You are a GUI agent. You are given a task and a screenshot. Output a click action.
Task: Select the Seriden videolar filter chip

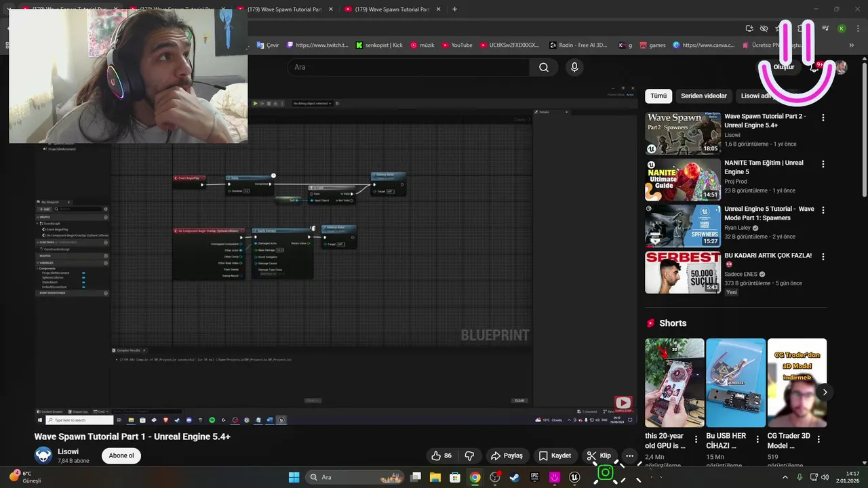click(x=704, y=96)
